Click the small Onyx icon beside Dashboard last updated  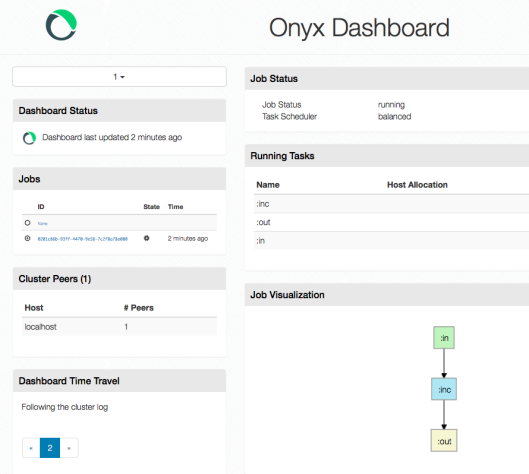29,138
